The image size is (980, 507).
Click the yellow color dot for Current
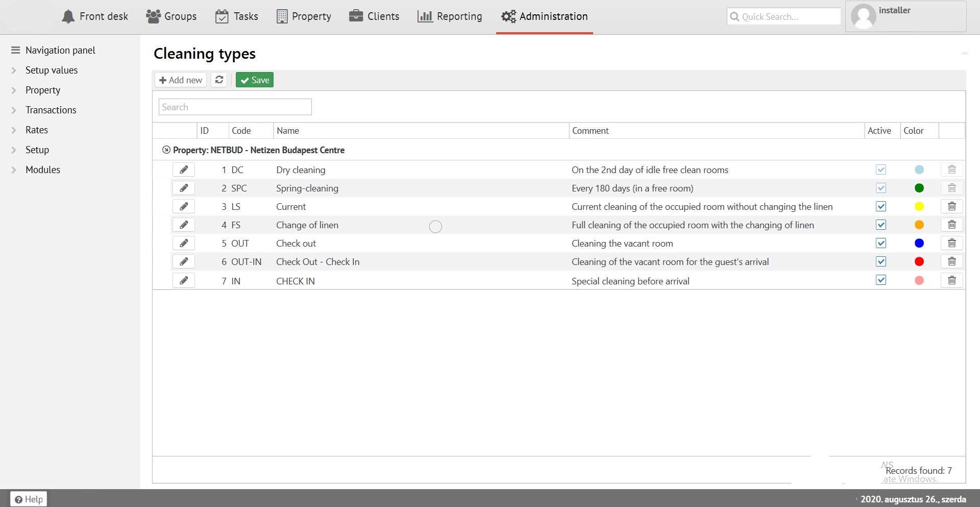pyautogui.click(x=919, y=206)
